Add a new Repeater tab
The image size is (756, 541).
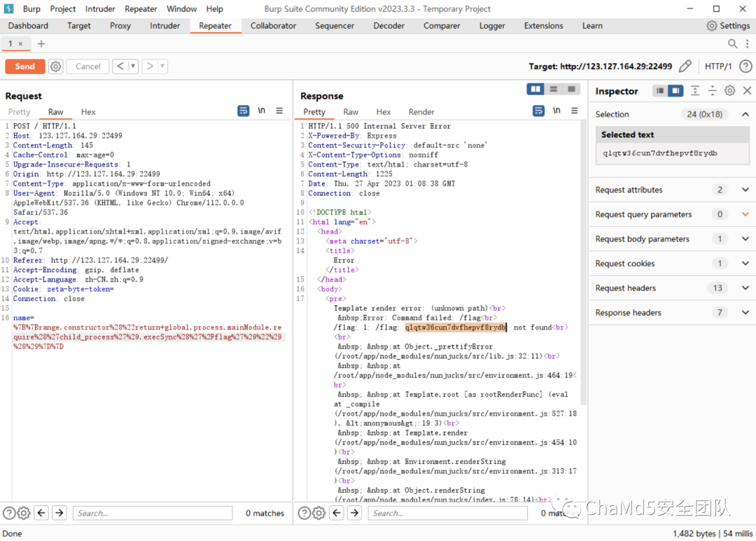pyautogui.click(x=41, y=44)
